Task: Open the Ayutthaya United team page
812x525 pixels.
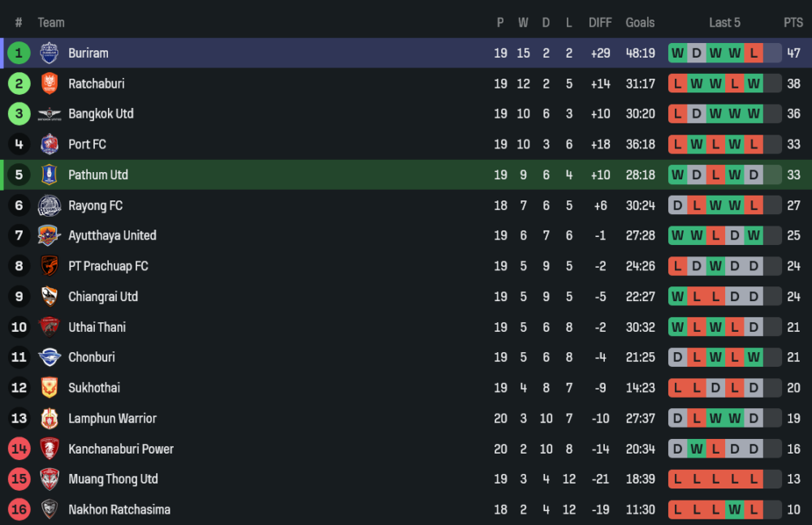Action: click(112, 236)
